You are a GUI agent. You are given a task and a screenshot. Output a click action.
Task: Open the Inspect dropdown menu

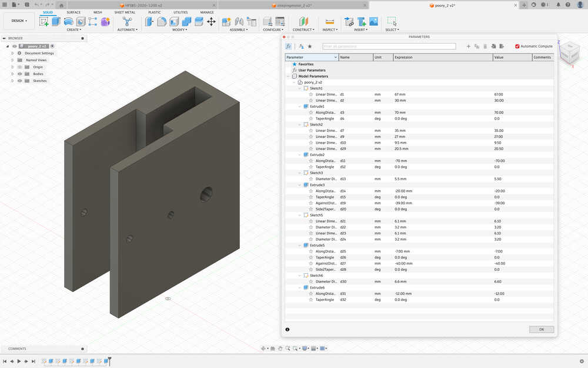[x=330, y=29]
